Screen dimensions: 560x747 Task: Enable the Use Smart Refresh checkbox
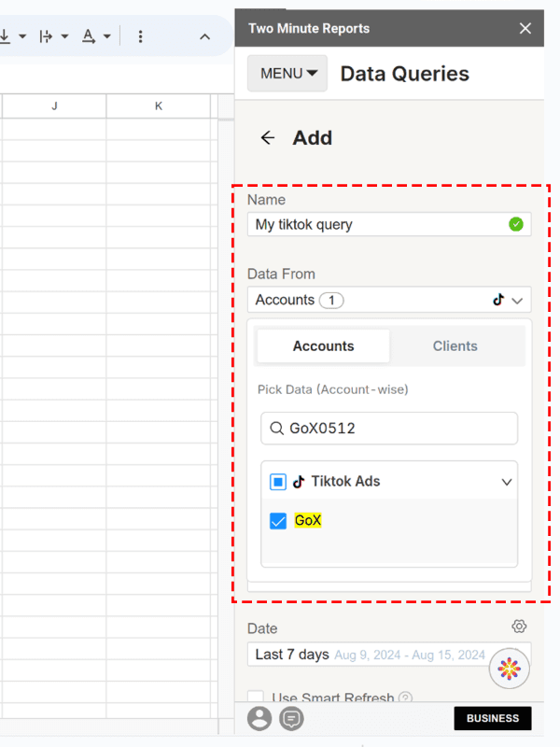click(256, 696)
